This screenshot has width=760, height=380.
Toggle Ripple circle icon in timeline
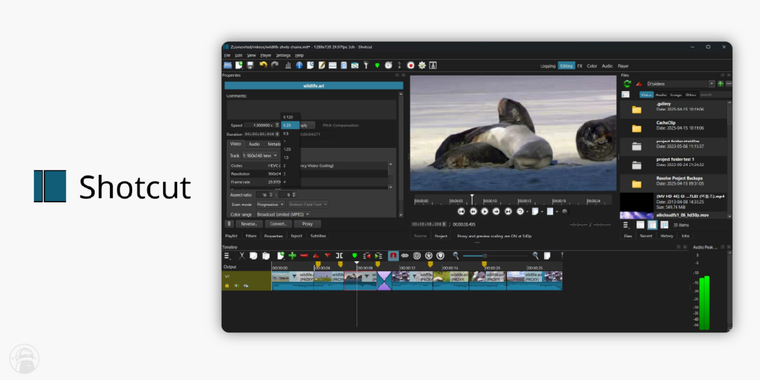click(x=417, y=255)
